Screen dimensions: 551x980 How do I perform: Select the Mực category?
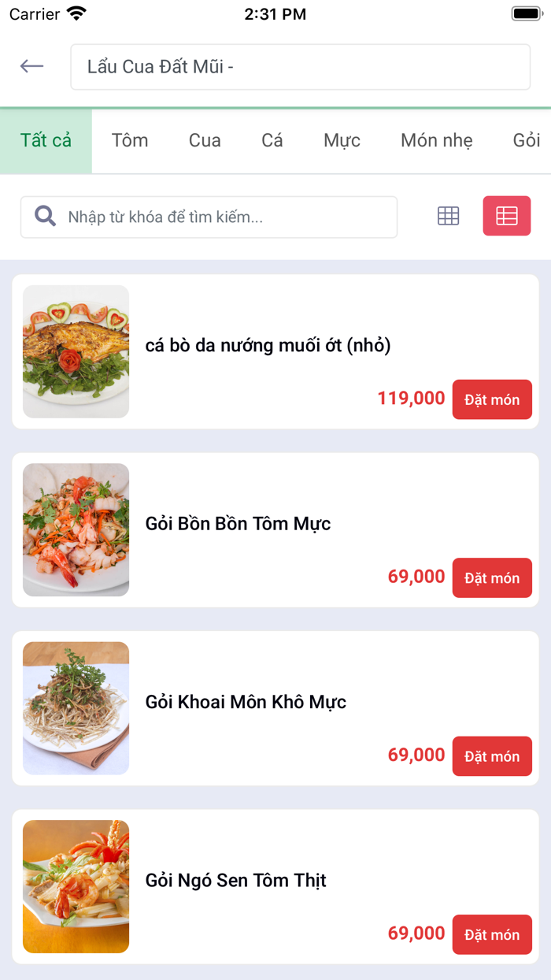pos(341,140)
